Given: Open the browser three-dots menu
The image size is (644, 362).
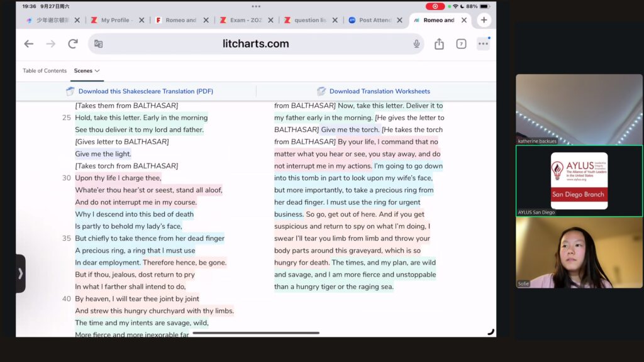Looking at the screenshot, I should pos(483,44).
